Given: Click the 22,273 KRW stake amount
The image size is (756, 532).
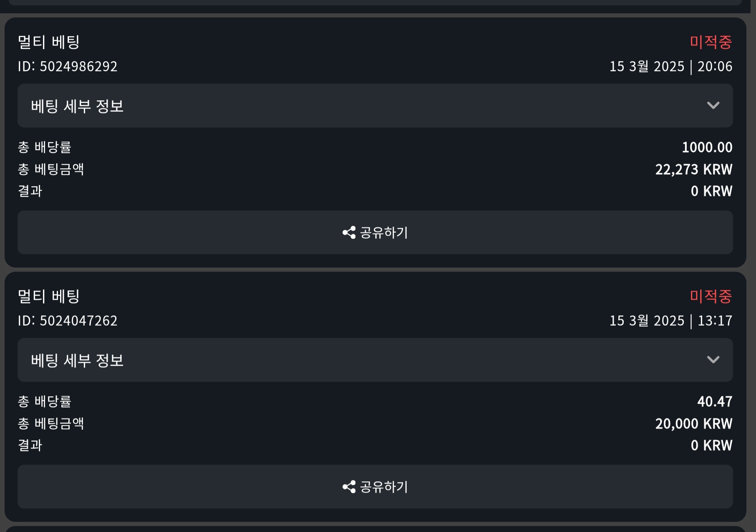Looking at the screenshot, I should [694, 169].
